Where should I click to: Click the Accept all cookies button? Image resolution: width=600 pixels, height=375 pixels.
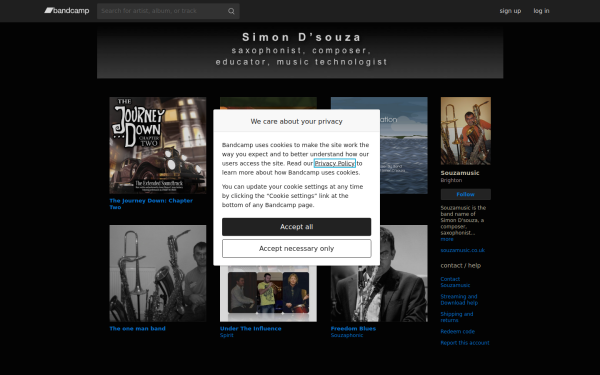click(297, 227)
